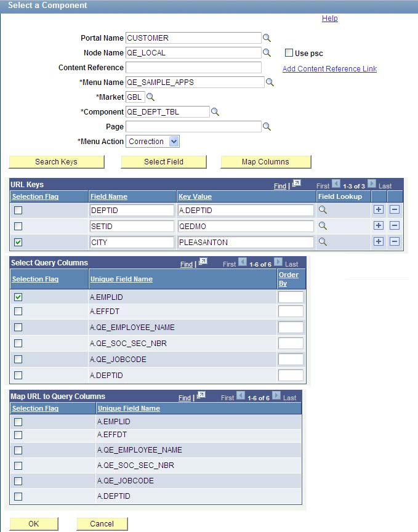Click Order By box for A.EMPLID
The width and height of the screenshot is (418, 532).
[291, 297]
